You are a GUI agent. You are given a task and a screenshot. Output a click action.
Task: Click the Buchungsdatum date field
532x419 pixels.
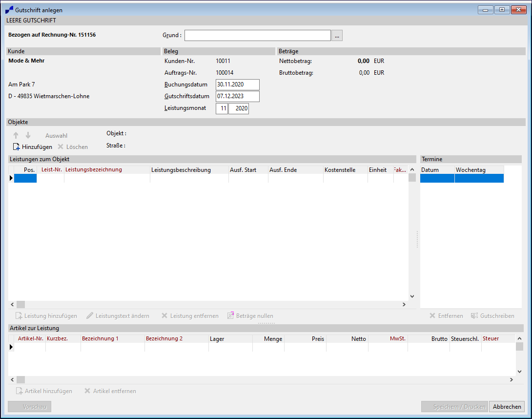coord(237,84)
